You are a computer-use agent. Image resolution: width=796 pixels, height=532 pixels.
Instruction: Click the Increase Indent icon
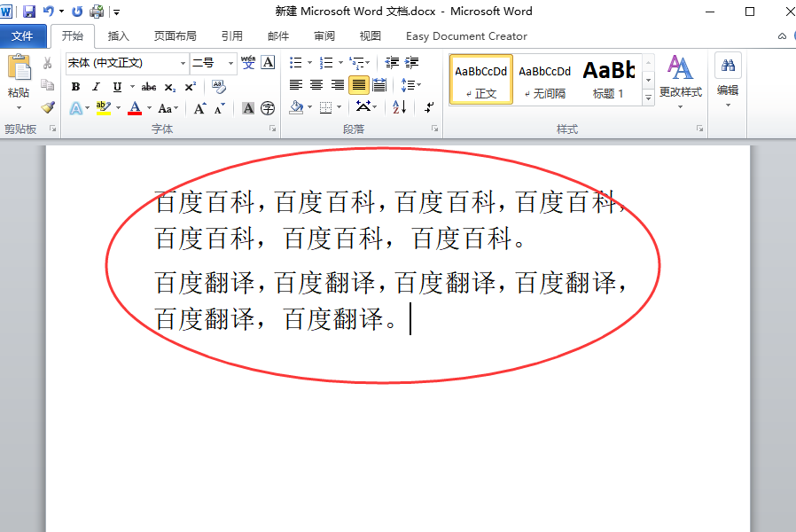[411, 62]
